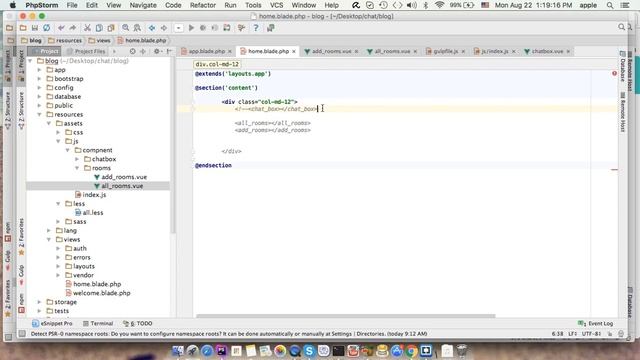
Task: Click the Debug bug icon
Action: 203,28
